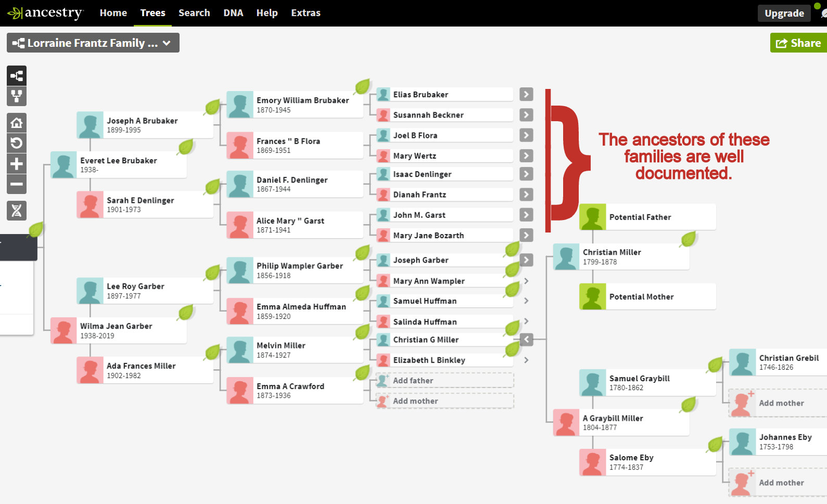Click the Ancestry logo
Viewport: 827px width, 504px height.
click(x=45, y=13)
